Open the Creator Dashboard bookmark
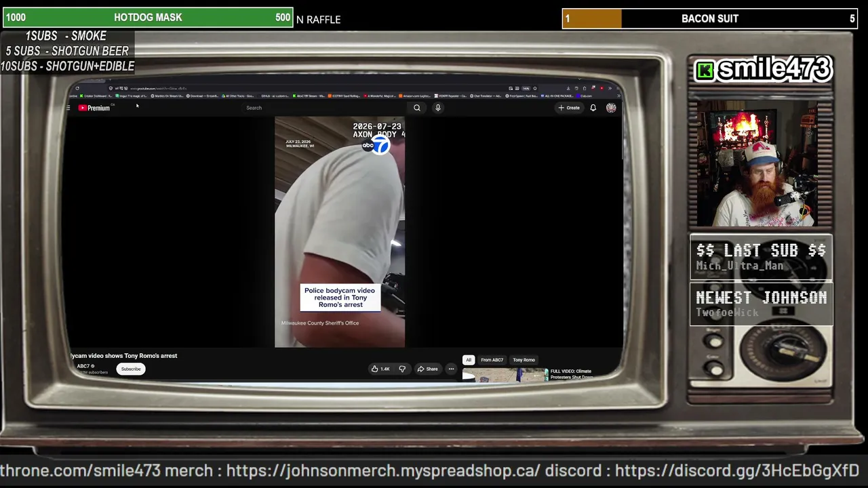This screenshot has width=868, height=488. pyautogui.click(x=96, y=96)
